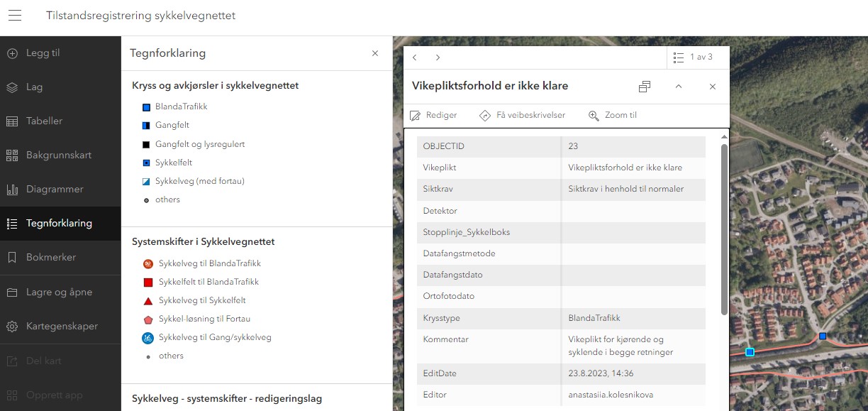The height and width of the screenshot is (411, 868).
Task: Go to previous feature in popup
Action: (x=415, y=57)
